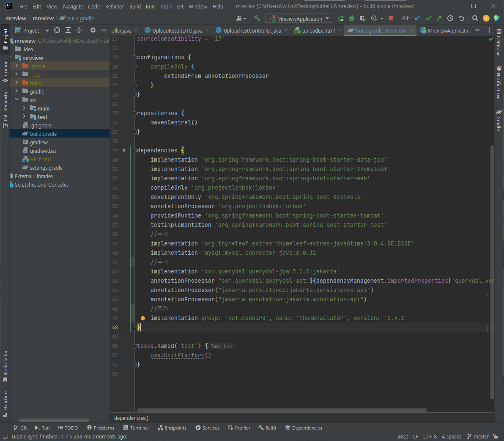Open the Endpoints tool window
504x441 pixels.
[172, 428]
